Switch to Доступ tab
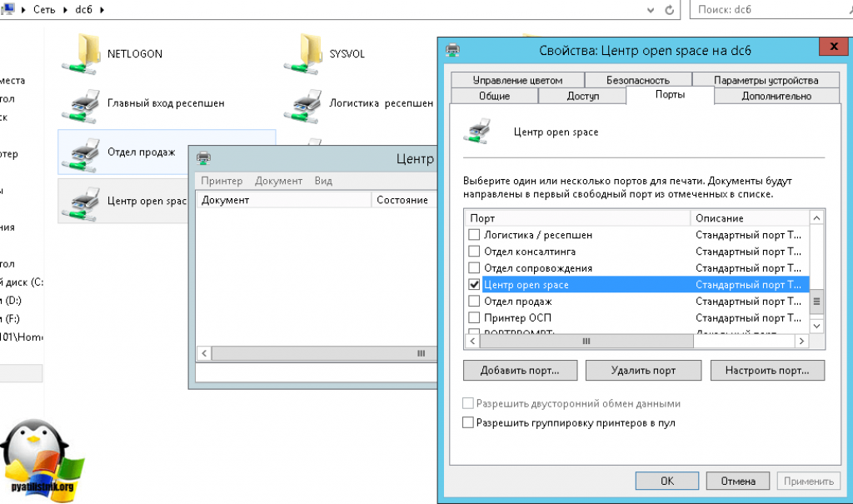The width and height of the screenshot is (853, 504). [582, 96]
